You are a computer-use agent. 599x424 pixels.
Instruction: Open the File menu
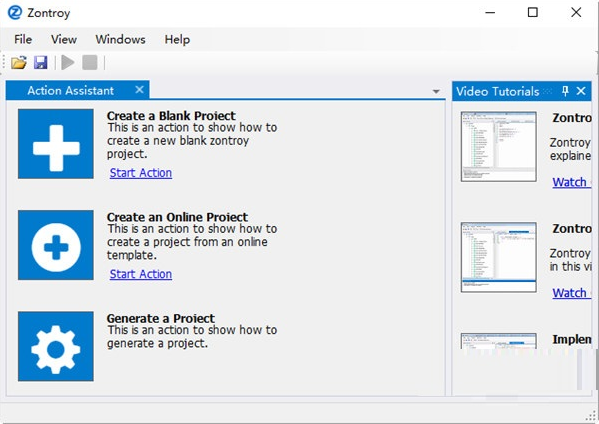pyautogui.click(x=23, y=39)
